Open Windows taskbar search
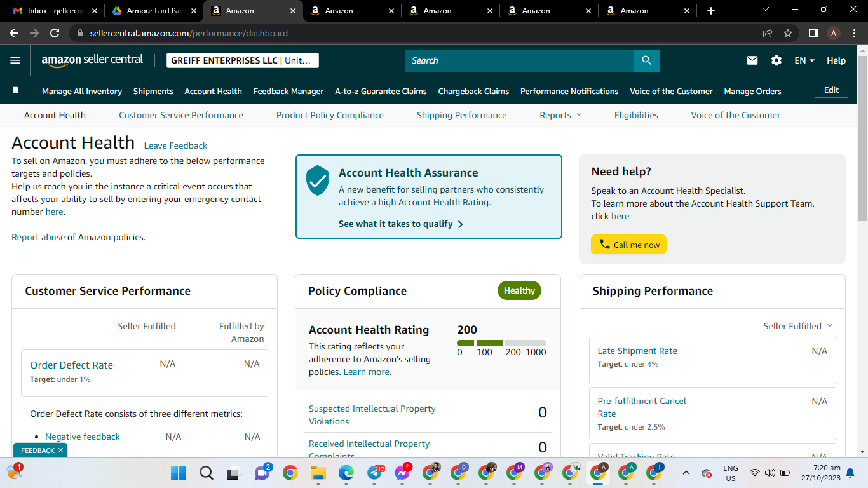Image resolution: width=868 pixels, height=488 pixels. (x=207, y=473)
